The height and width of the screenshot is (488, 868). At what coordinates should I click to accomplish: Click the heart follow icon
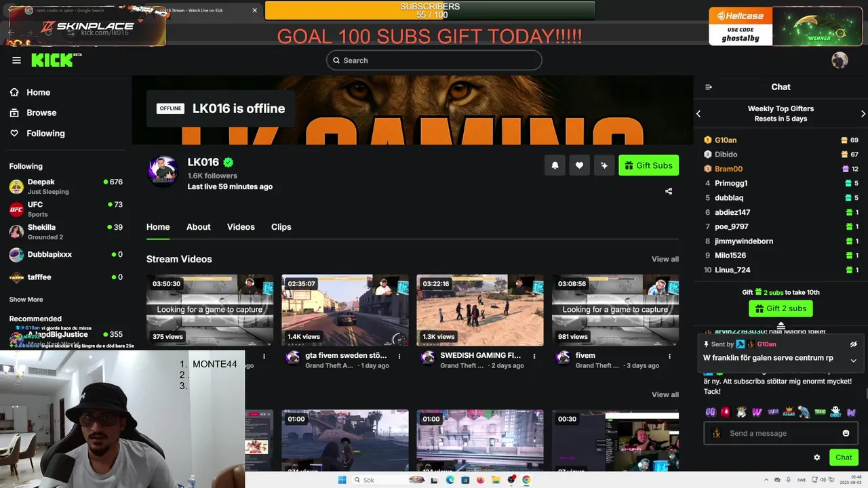(x=579, y=165)
